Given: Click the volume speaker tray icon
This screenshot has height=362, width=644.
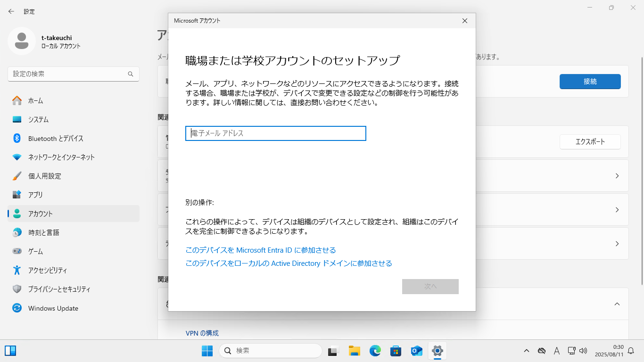Looking at the screenshot, I should click(x=583, y=351).
